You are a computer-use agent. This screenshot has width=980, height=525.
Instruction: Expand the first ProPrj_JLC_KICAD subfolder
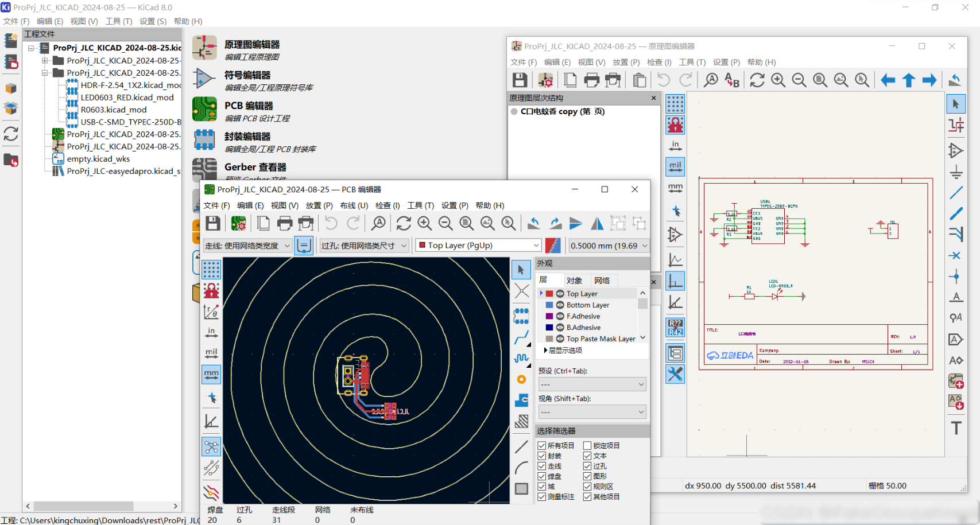pyautogui.click(x=44, y=60)
